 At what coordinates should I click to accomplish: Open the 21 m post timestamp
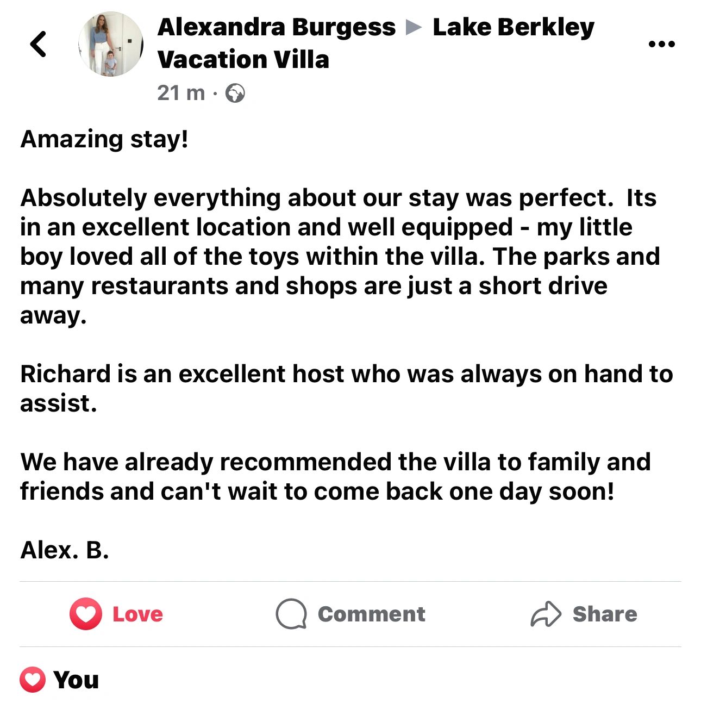[x=181, y=93]
